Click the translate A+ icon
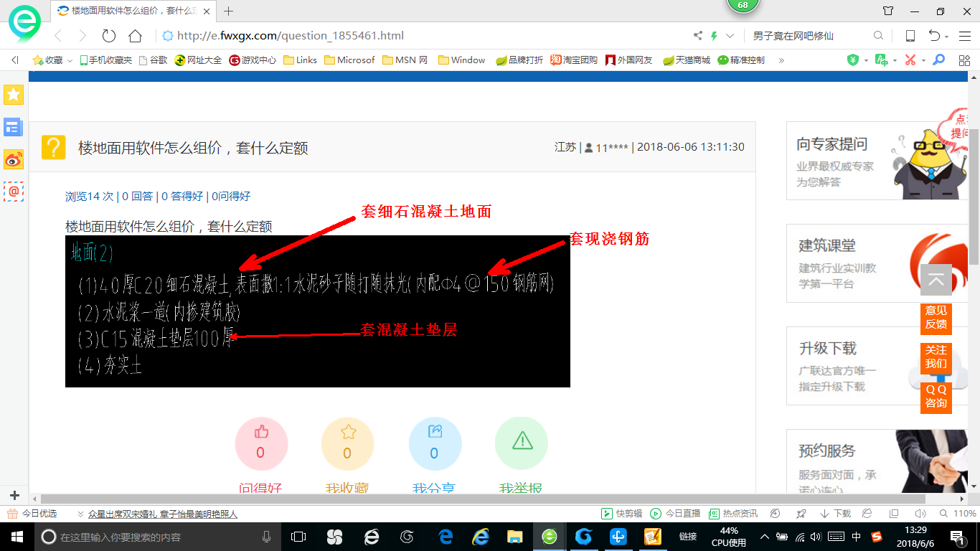The height and width of the screenshot is (551, 980). click(x=882, y=60)
